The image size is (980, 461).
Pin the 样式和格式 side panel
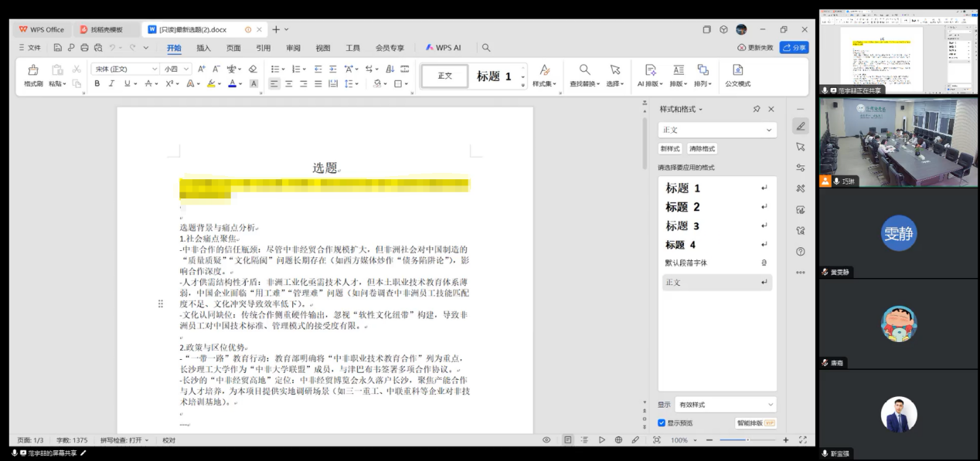pos(757,110)
